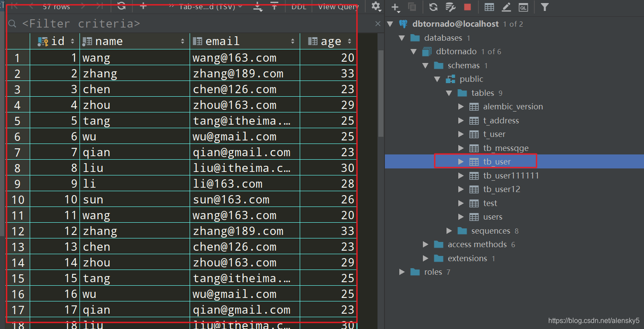The image size is (644, 329).
Task: Expand the extensions folder
Action: [426, 259]
